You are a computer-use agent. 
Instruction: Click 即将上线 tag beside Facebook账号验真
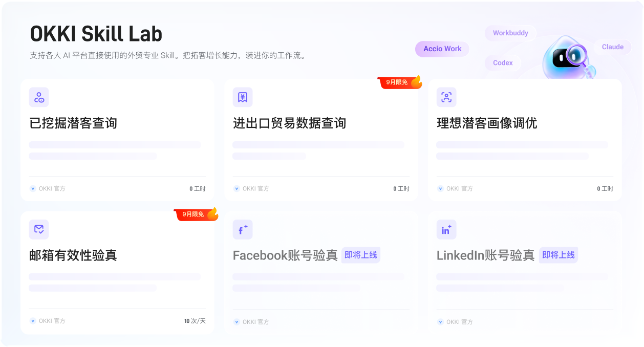361,255
